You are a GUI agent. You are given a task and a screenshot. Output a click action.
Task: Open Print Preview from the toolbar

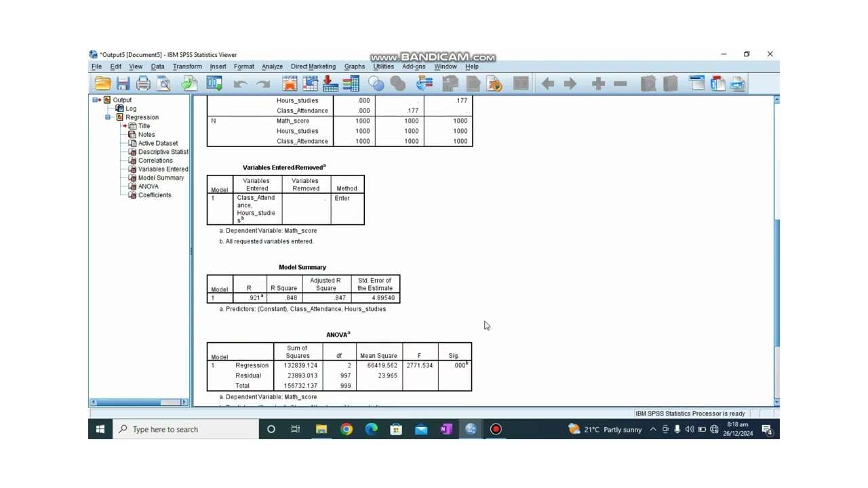tap(163, 83)
